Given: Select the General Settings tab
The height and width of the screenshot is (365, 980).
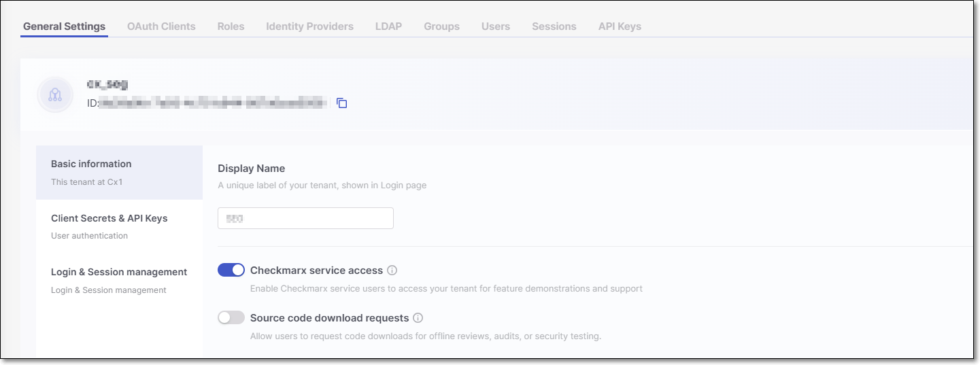Looking at the screenshot, I should click(64, 27).
